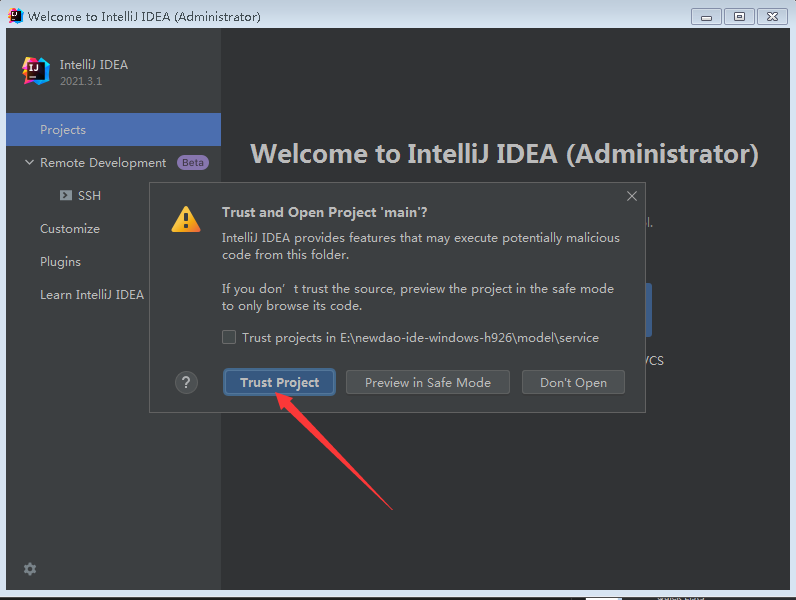The image size is (796, 600).
Task: Click the Beta badge label
Action: pos(193,162)
